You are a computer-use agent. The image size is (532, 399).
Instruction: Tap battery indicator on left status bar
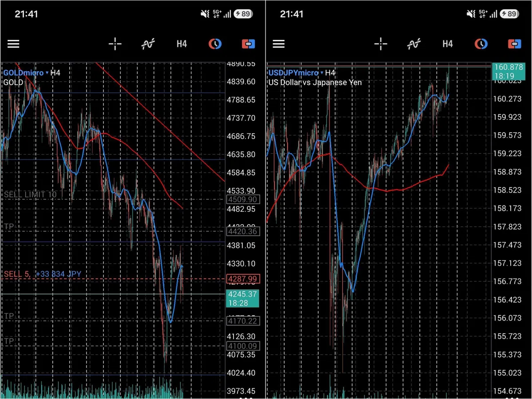coord(243,14)
